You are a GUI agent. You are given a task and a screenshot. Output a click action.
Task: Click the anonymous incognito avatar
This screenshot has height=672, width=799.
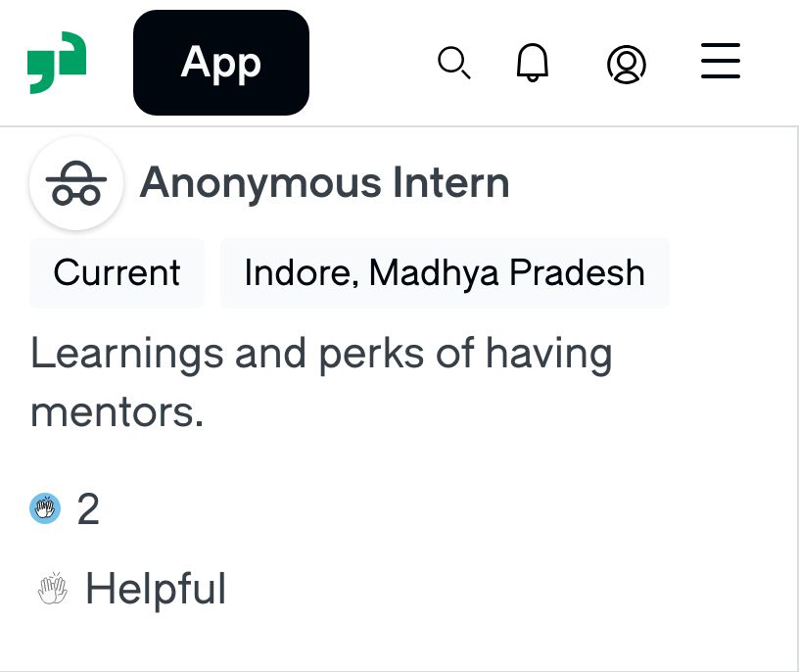tap(76, 183)
